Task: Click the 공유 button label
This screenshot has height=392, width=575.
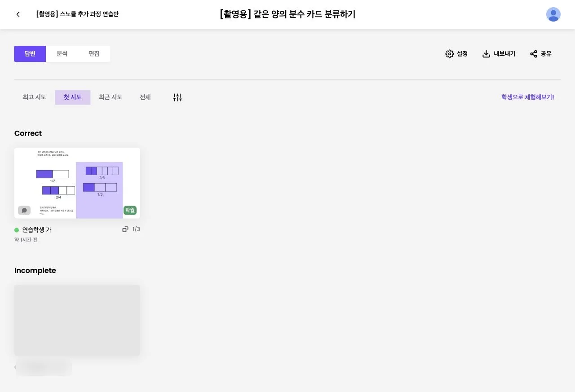Action: point(546,54)
